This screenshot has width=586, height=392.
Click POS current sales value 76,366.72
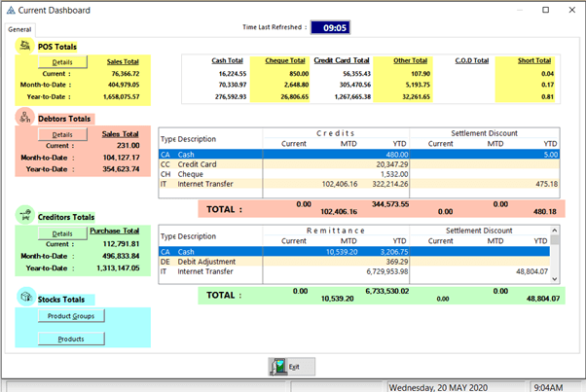tap(126, 74)
